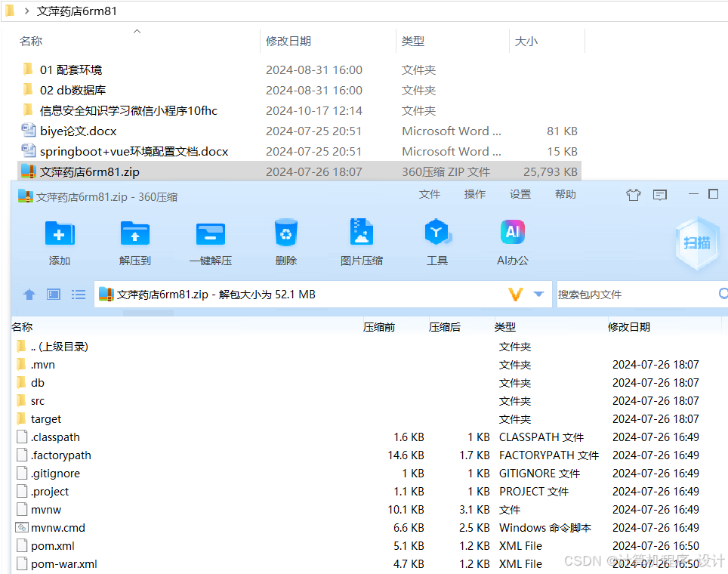Toggle the thumbnail view icon

[53, 294]
